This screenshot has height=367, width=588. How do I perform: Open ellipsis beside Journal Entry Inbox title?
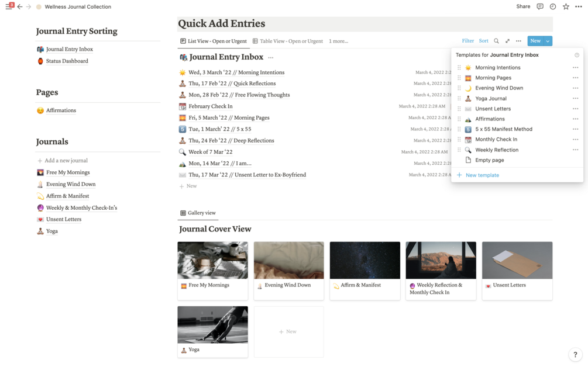click(271, 57)
